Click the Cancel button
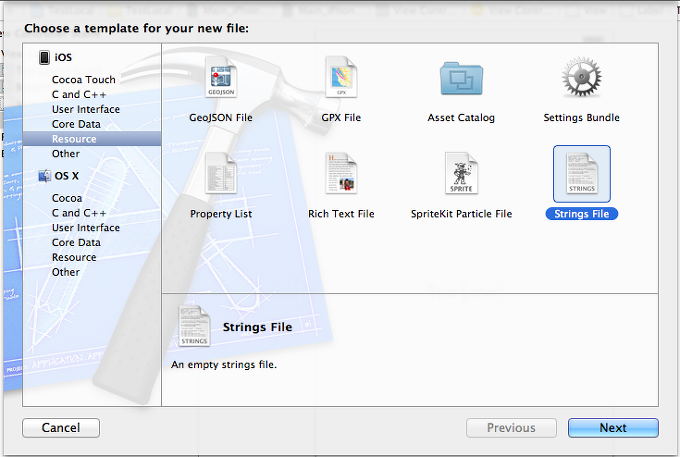Image resolution: width=680 pixels, height=457 pixels. point(61,428)
